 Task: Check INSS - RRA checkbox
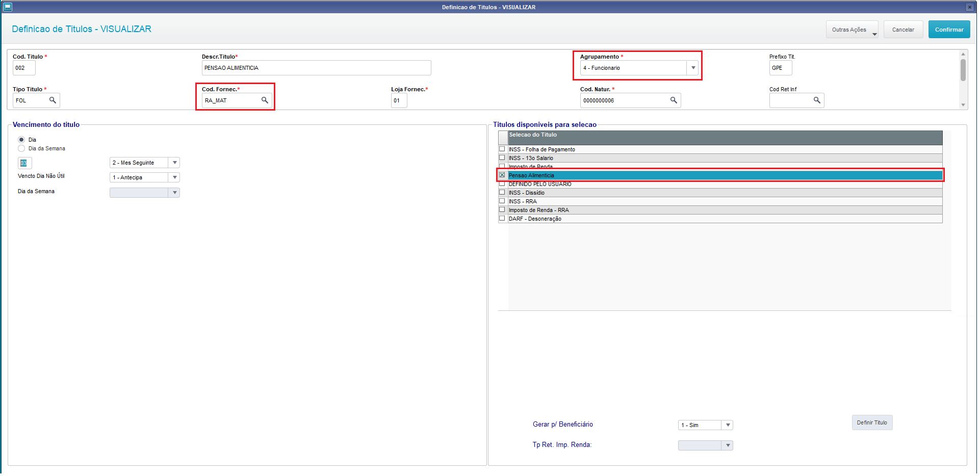(502, 201)
